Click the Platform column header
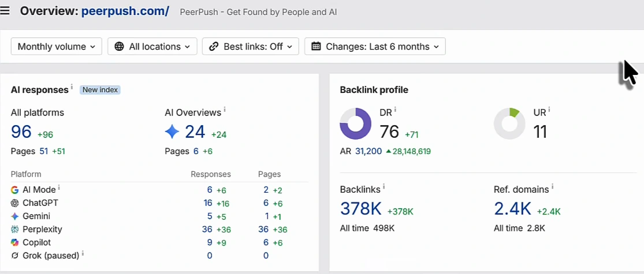The height and width of the screenshot is (274, 644). [x=26, y=174]
